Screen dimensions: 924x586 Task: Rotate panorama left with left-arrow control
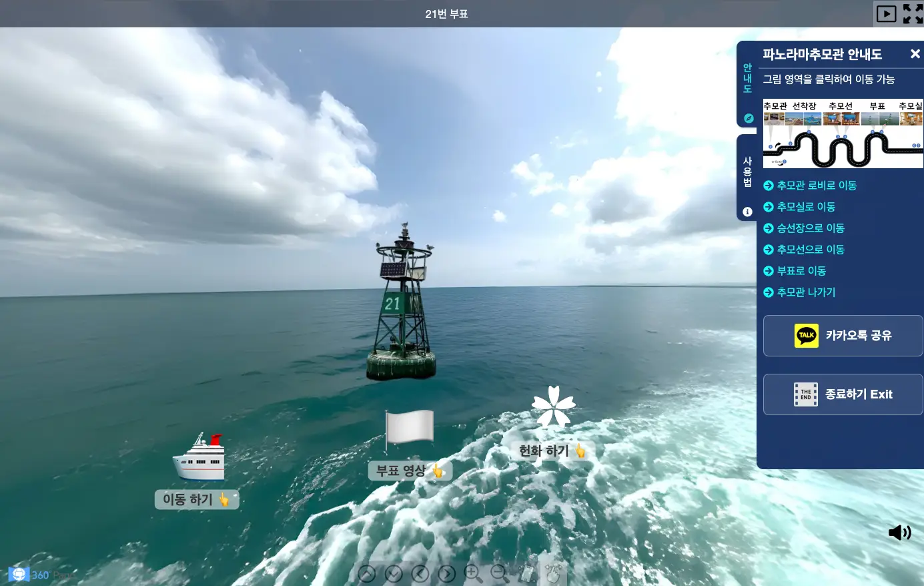click(420, 573)
